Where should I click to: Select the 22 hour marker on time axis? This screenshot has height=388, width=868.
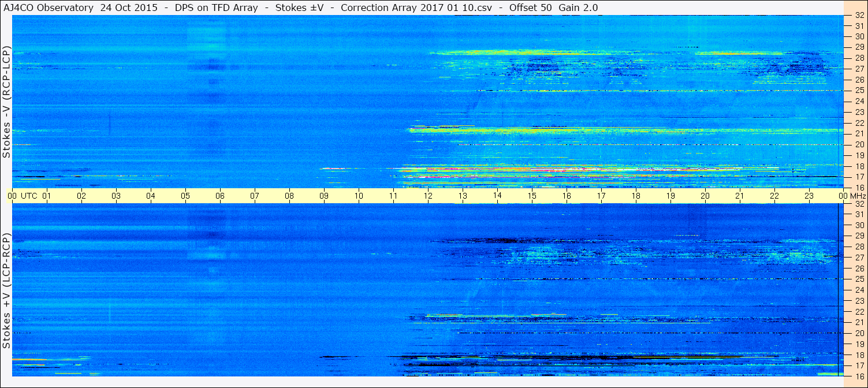(774, 196)
